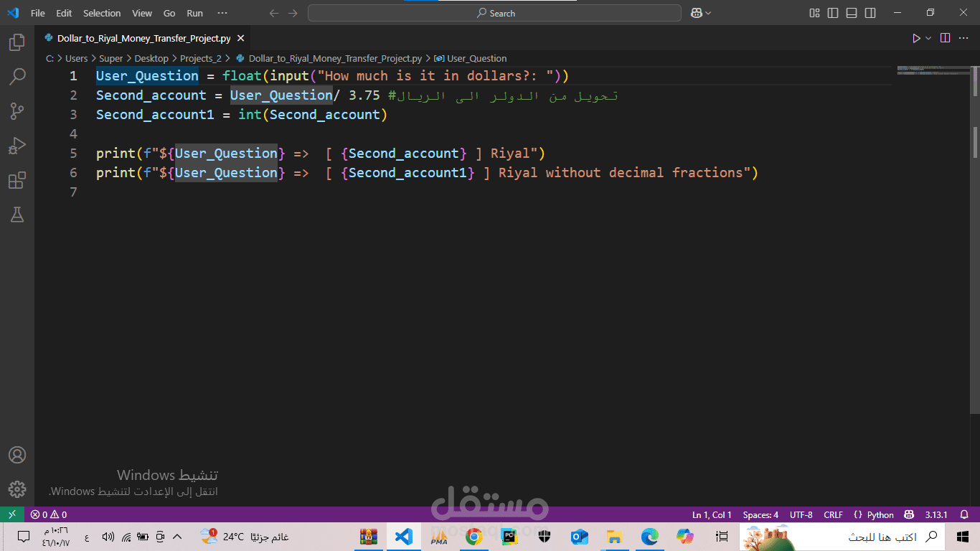Open the View menu
Viewport: 980px width, 551px height.
[x=142, y=13]
